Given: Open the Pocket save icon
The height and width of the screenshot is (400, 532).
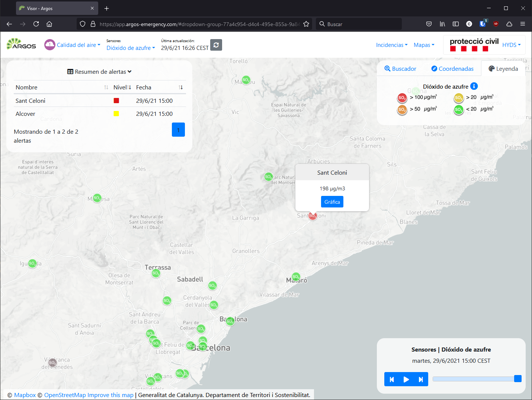Looking at the screenshot, I should [x=429, y=24].
